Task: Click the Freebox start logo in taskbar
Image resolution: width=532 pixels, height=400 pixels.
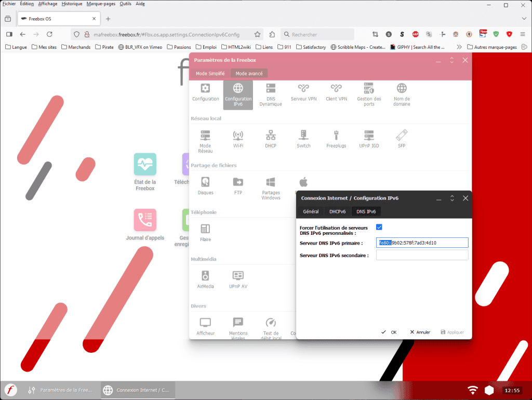Action: pos(10,390)
